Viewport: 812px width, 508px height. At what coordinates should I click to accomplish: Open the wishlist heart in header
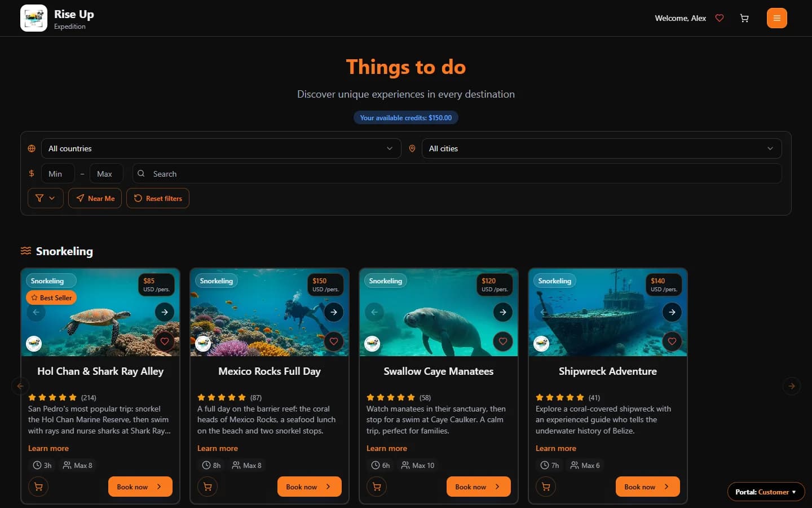pyautogui.click(x=720, y=18)
